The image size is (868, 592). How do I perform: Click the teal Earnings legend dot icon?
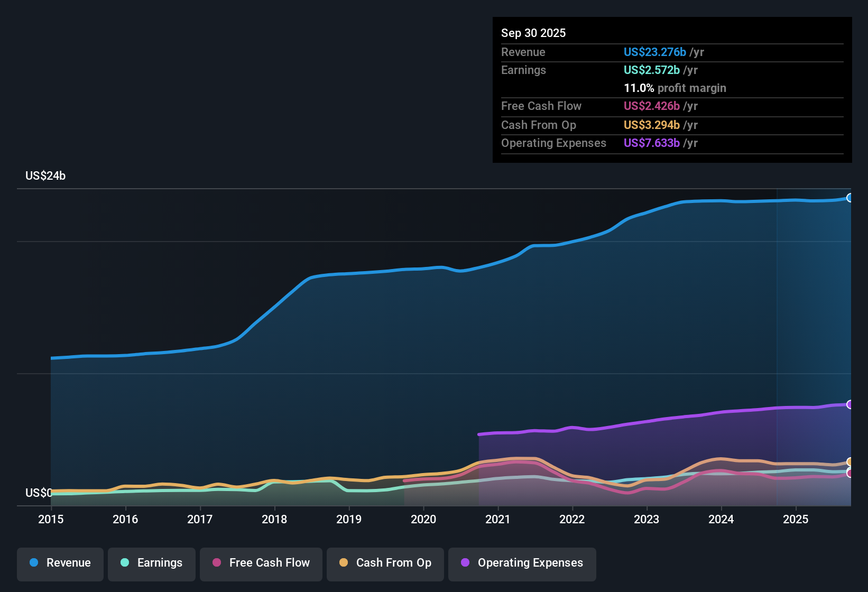tap(125, 563)
